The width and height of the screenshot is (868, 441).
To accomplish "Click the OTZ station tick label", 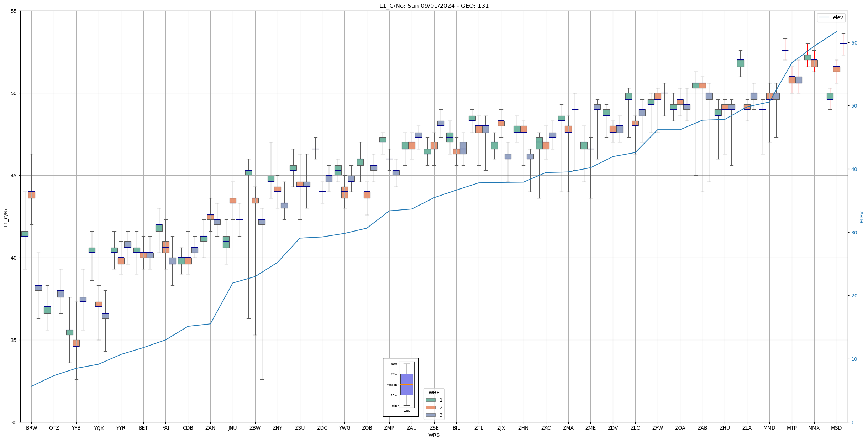I will 54,428.
